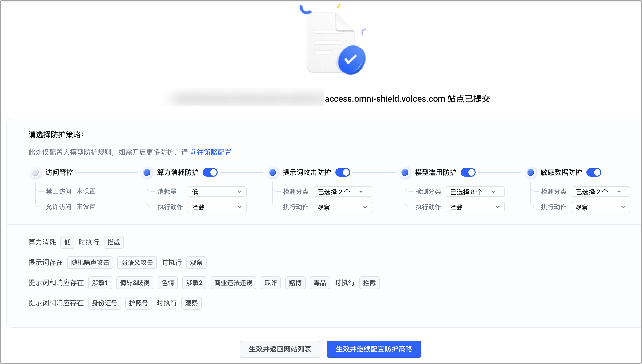The image size is (642, 364).
Task: Click the 算力消耗防护 step dot
Action: (x=147, y=173)
